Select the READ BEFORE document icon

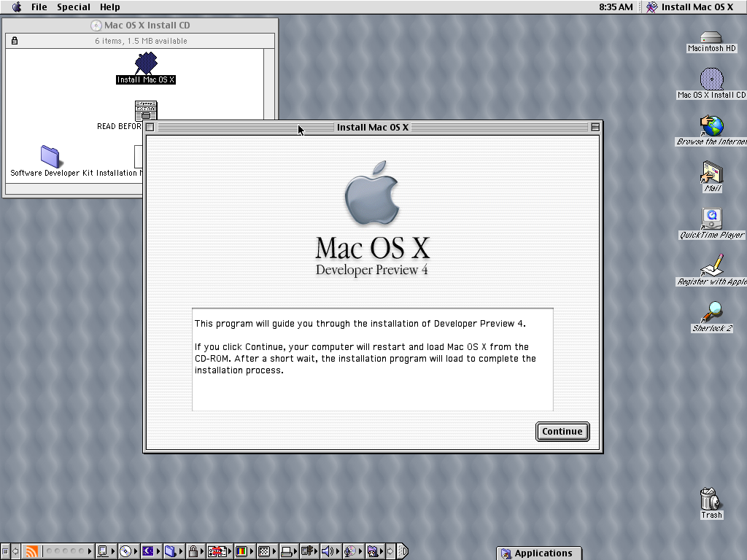click(146, 111)
